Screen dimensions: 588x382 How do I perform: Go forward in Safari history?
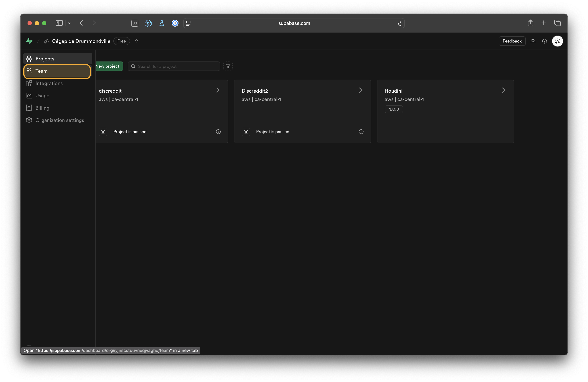point(94,23)
